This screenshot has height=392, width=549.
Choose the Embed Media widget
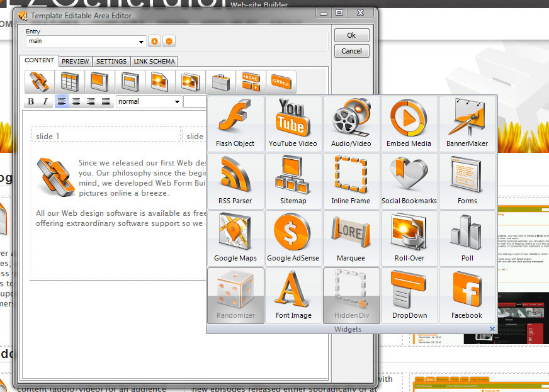point(409,124)
